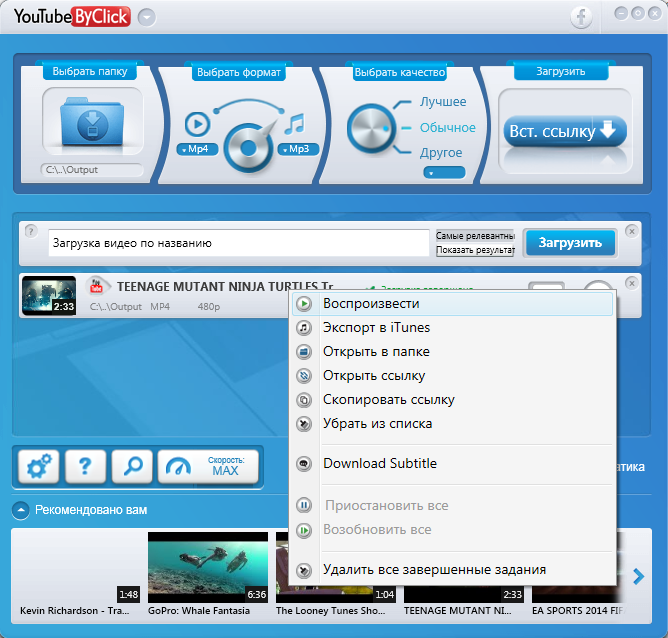Viewport: 668px width, 638px height.
Task: Click the format selector dial knob
Action: click(x=248, y=148)
